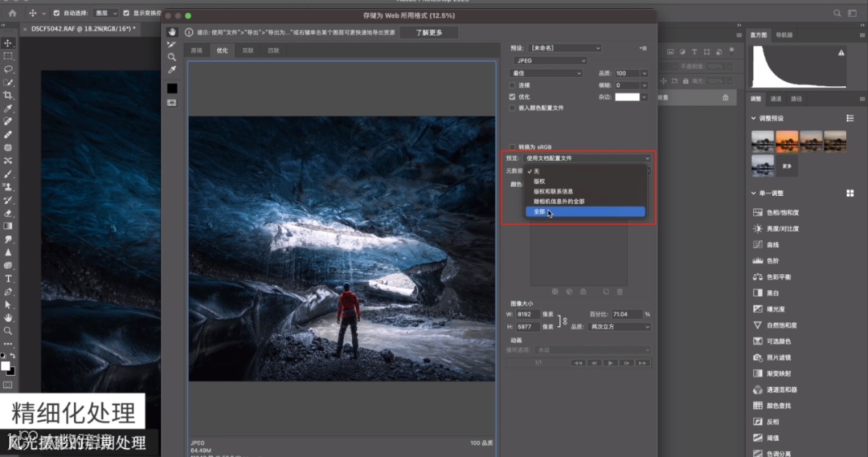Click the new color icon in color table
Screen dimensions: 868x457
coord(606,292)
